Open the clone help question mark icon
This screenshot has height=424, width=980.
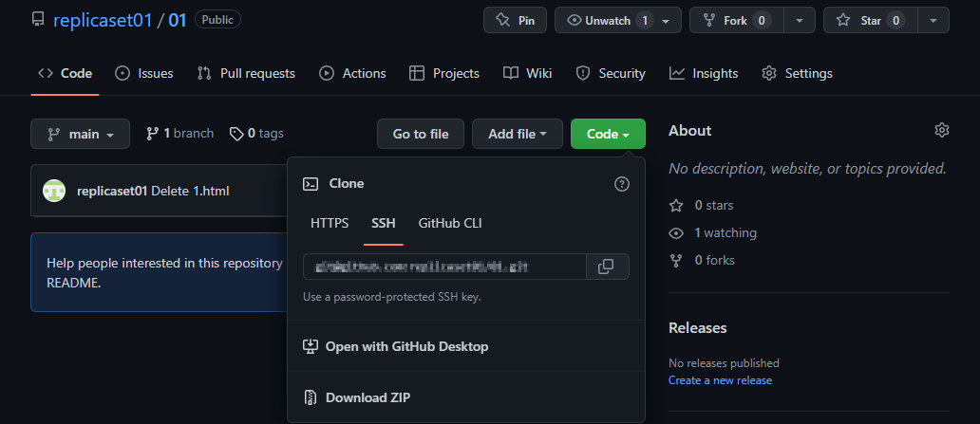click(621, 184)
